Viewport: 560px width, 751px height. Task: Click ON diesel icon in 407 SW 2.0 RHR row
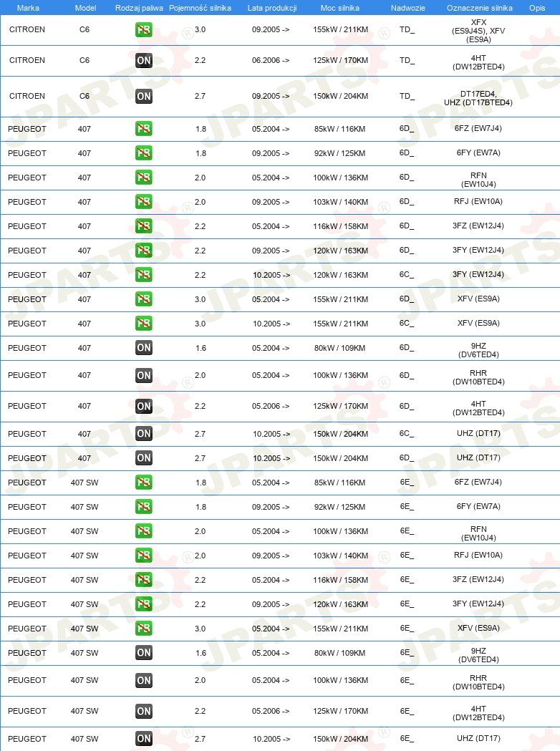[x=144, y=681]
